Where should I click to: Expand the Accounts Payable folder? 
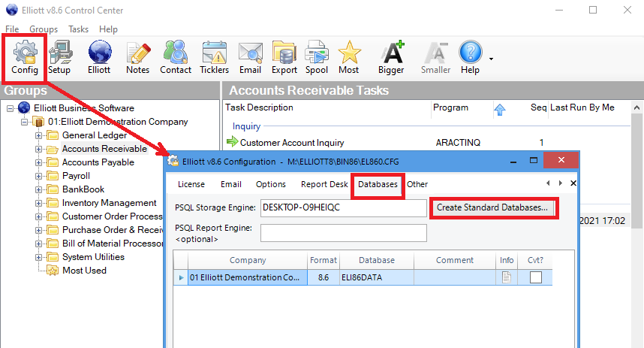point(38,162)
